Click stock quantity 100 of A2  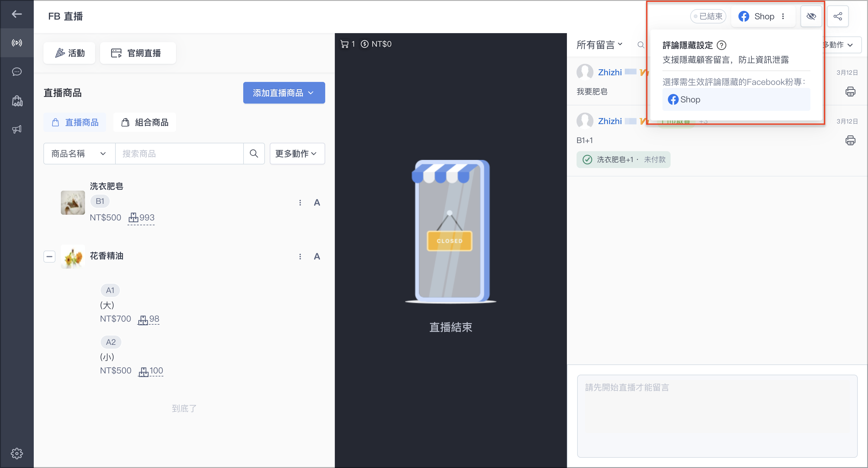click(151, 371)
